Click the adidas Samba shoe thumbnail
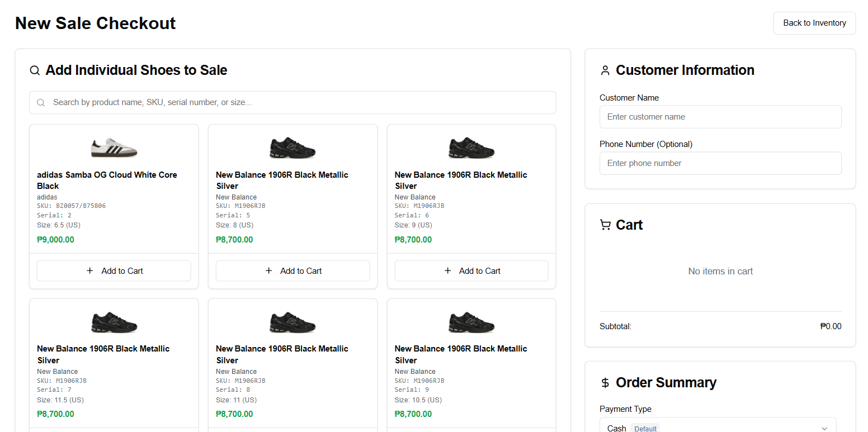Screen dimensions: 868x432 click(114, 148)
